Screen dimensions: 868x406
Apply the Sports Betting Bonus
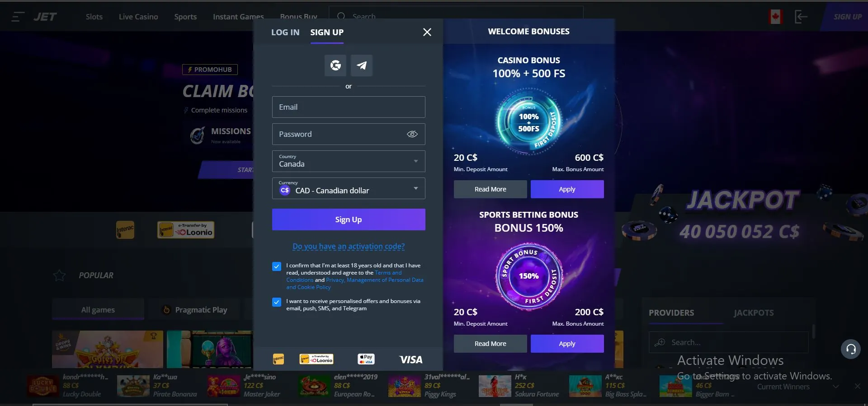pos(567,344)
